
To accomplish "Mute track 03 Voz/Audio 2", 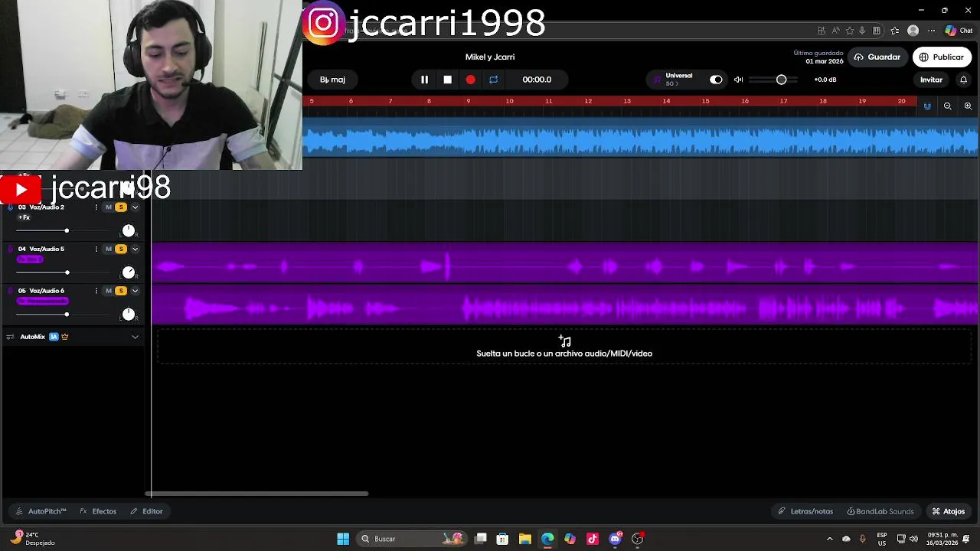I will 109,207.
